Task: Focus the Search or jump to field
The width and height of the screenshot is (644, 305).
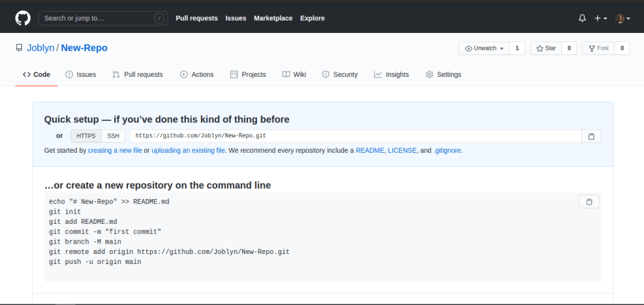Action: pyautogui.click(x=103, y=18)
